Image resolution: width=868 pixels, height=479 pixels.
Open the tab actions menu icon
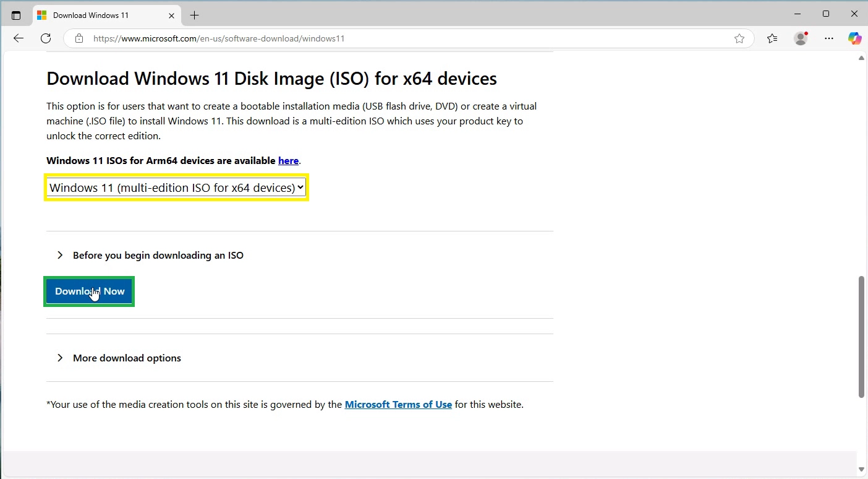coord(16,15)
